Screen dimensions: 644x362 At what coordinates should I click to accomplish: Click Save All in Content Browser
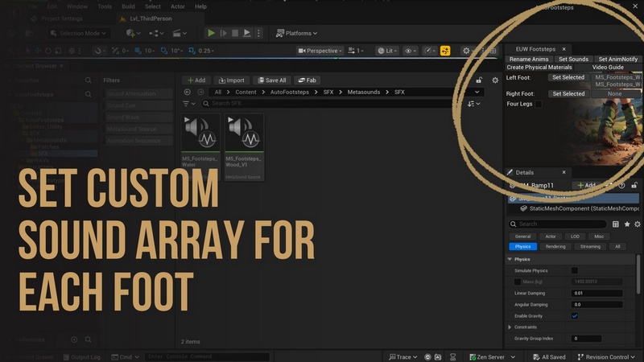(271, 80)
